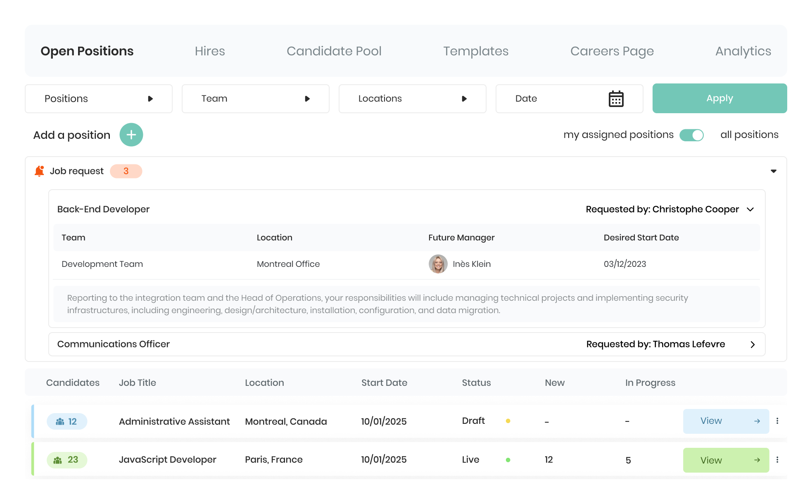Viewport: 812px width, 504px height.
Task: Click the 12 candidates badge
Action: (x=67, y=421)
